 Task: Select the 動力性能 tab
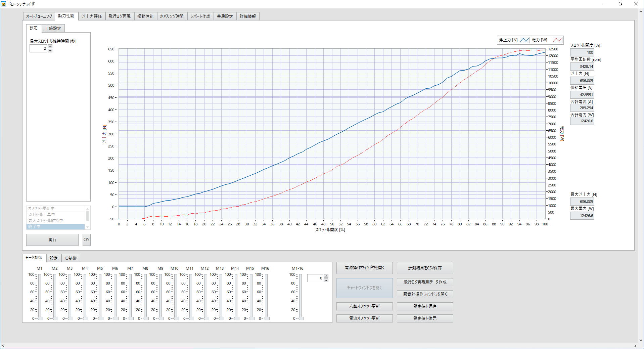point(66,16)
